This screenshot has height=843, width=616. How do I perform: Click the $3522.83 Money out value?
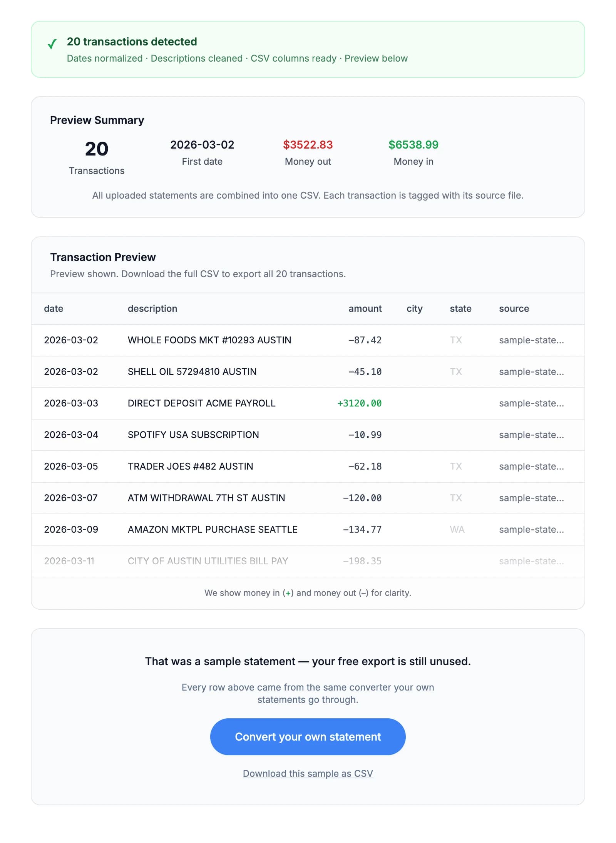pyautogui.click(x=308, y=145)
